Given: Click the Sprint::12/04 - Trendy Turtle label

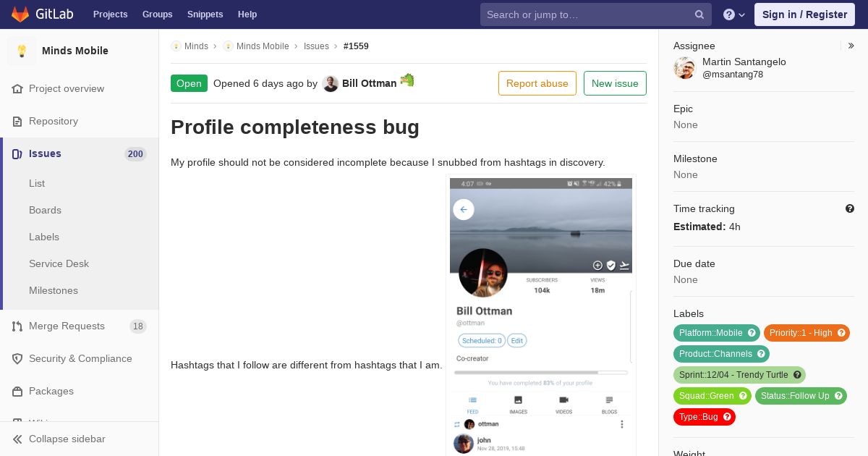Looking at the screenshot, I should point(739,375).
